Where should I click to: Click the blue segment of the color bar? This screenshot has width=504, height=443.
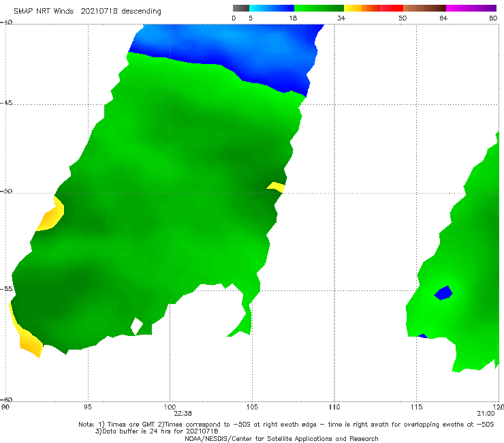[272, 8]
